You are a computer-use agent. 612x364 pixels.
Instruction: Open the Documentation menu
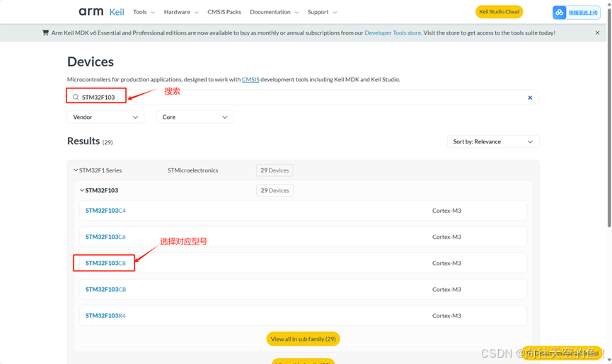(274, 12)
